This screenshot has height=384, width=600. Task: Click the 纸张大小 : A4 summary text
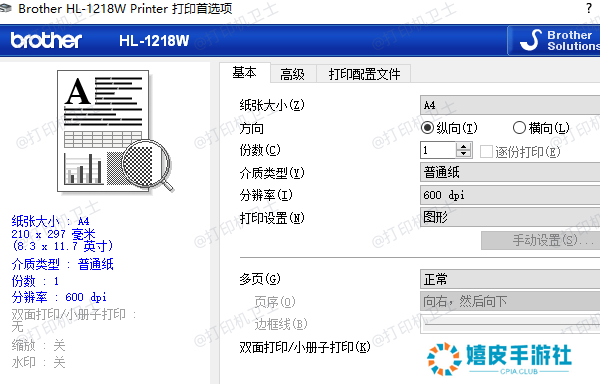pyautogui.click(x=51, y=221)
